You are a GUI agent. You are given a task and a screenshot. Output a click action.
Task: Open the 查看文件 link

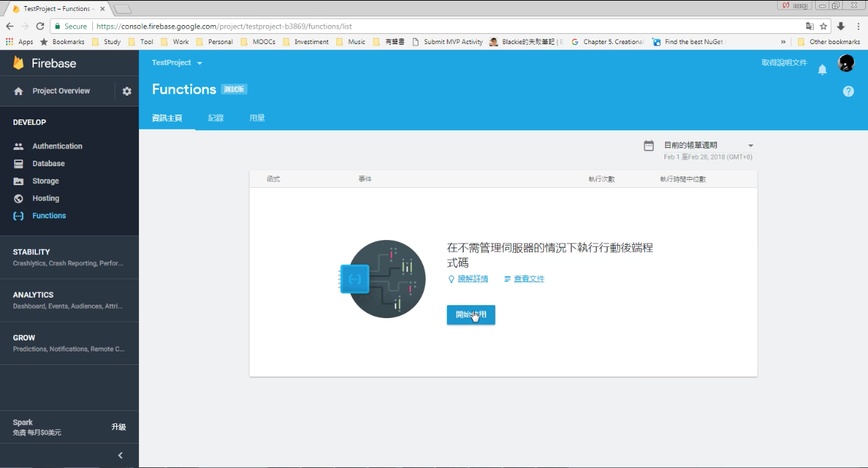point(529,279)
